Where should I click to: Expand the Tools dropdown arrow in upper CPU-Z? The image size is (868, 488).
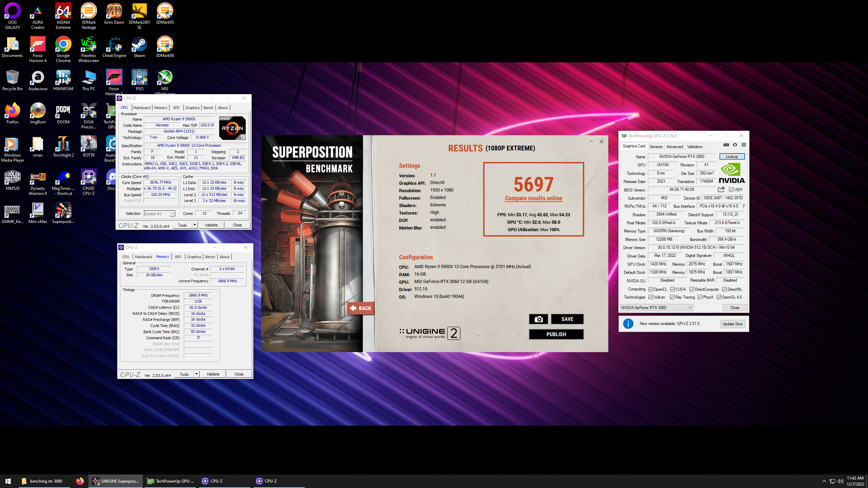pyautogui.click(x=195, y=225)
